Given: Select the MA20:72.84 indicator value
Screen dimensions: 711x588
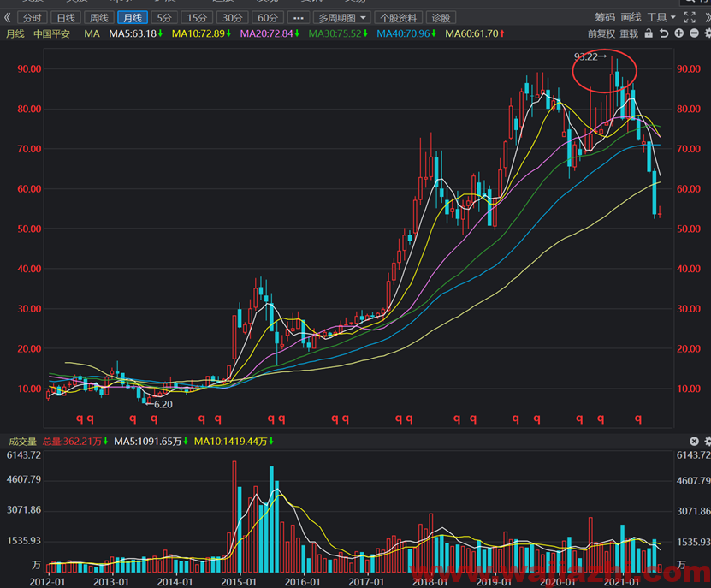Looking at the screenshot, I should [270, 33].
